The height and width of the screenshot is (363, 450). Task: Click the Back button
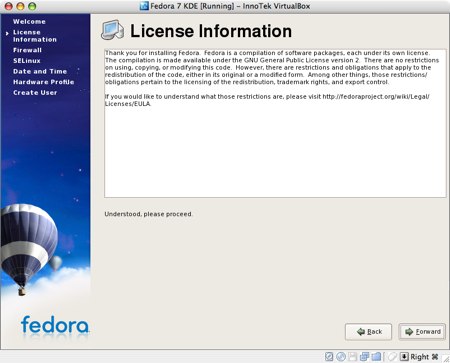[x=368, y=332]
